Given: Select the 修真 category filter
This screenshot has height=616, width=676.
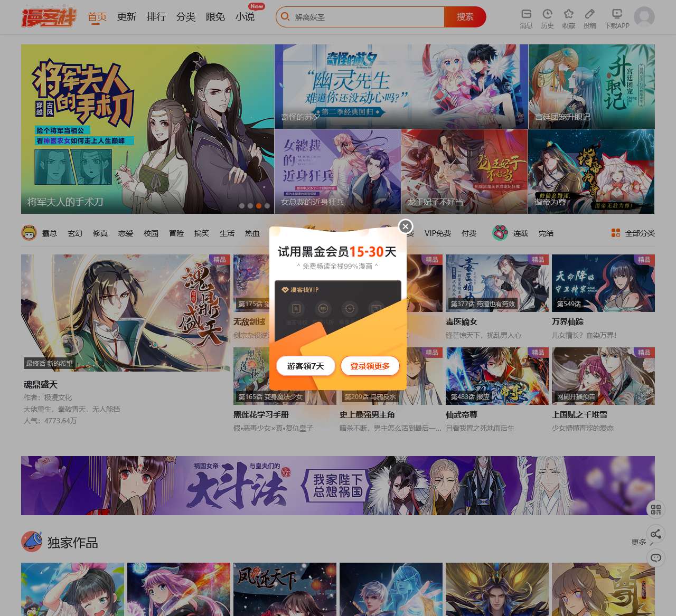Looking at the screenshot, I should [100, 233].
